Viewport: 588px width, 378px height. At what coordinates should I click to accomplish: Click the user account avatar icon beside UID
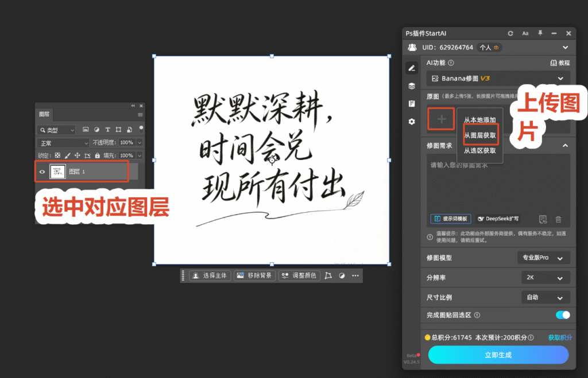pyautogui.click(x=412, y=47)
